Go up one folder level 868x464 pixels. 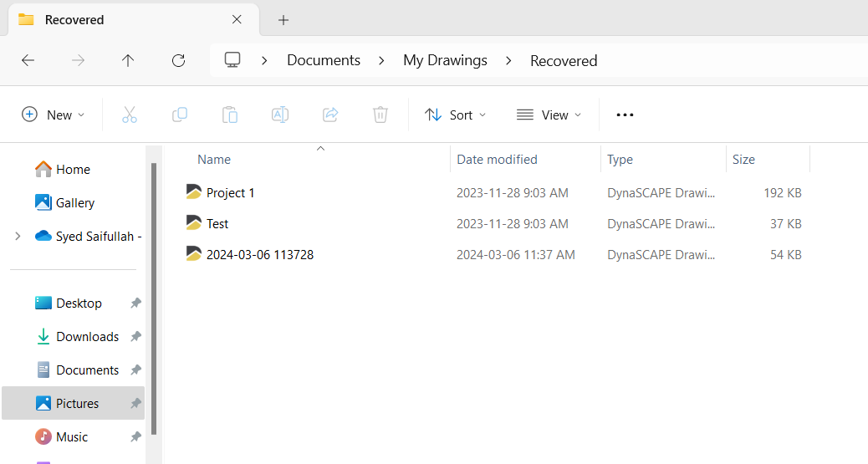pos(128,60)
